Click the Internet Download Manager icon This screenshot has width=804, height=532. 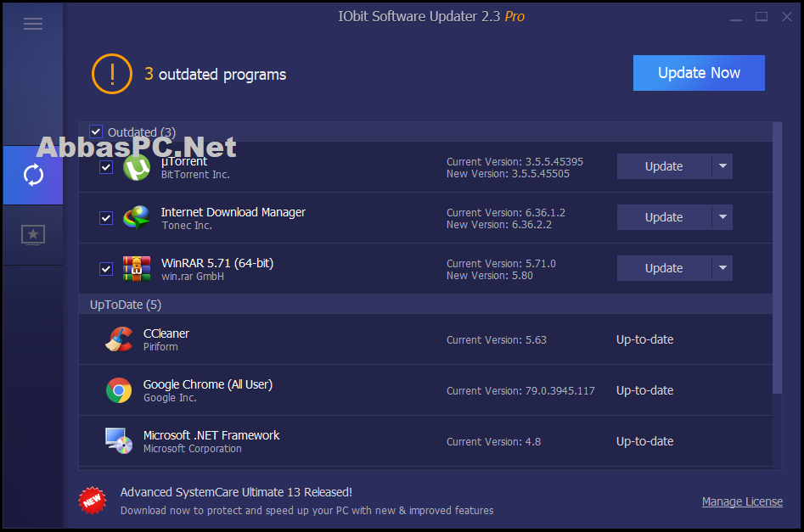tap(137, 218)
